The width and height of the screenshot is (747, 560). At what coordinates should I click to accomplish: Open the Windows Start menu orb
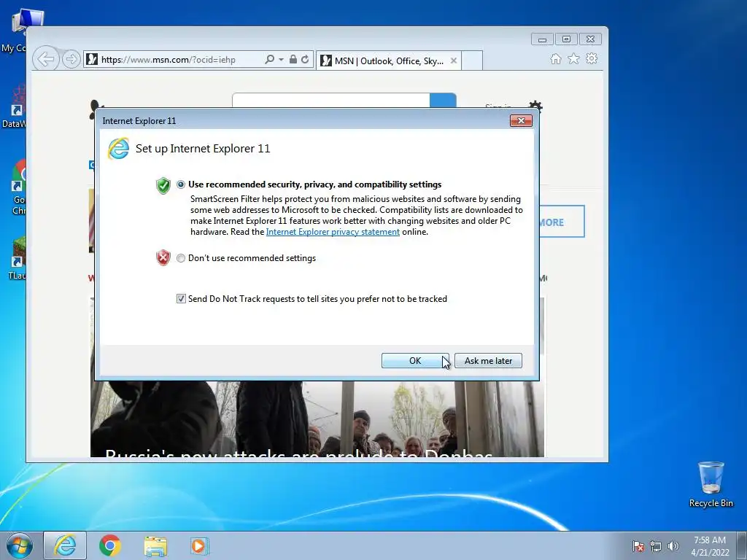[x=20, y=545]
